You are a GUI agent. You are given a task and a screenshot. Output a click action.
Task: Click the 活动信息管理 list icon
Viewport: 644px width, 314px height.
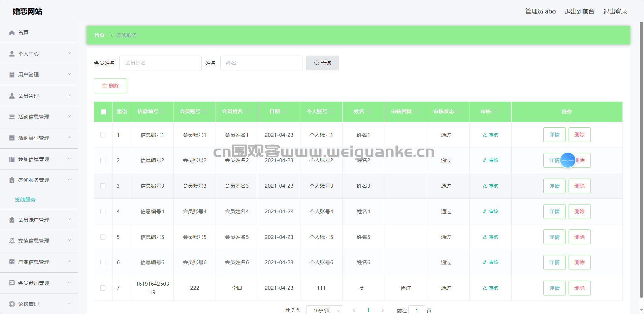coord(12,117)
